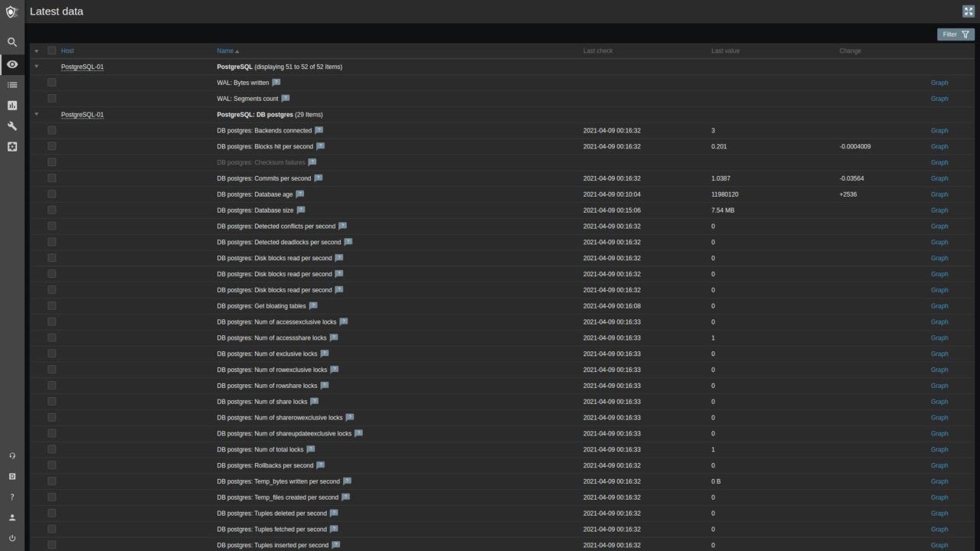Collapse the PostgreSQL application group
Screen dimensions: 980x551
(36, 67)
